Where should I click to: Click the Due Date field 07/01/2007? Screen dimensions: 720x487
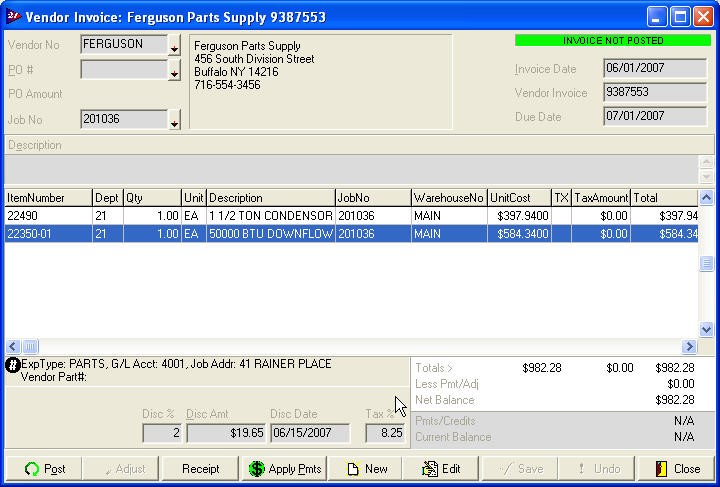(x=655, y=116)
